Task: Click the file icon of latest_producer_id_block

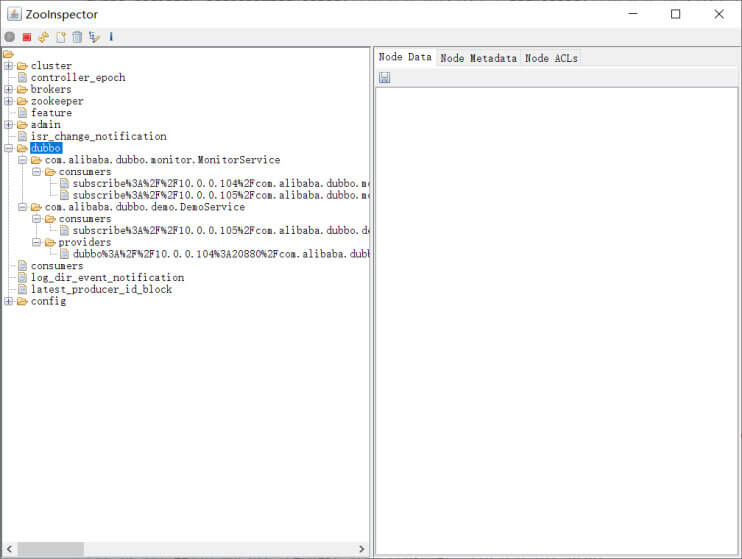Action: pyautogui.click(x=22, y=289)
